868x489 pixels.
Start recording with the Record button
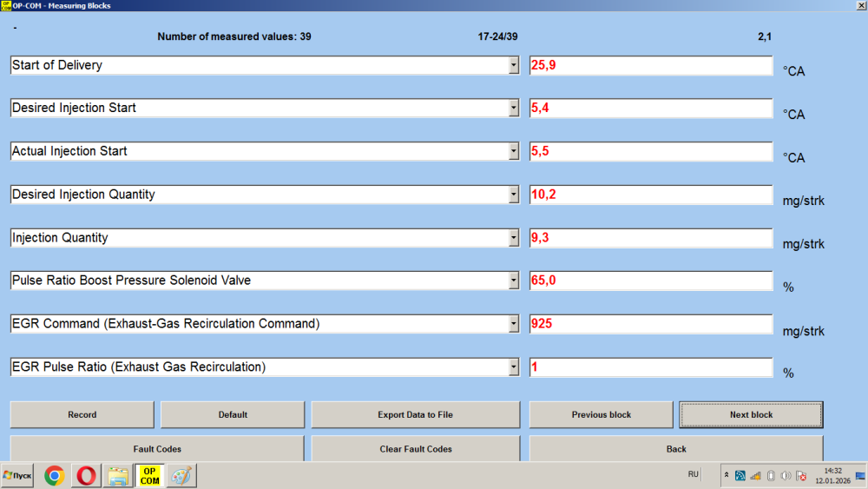[x=82, y=415]
